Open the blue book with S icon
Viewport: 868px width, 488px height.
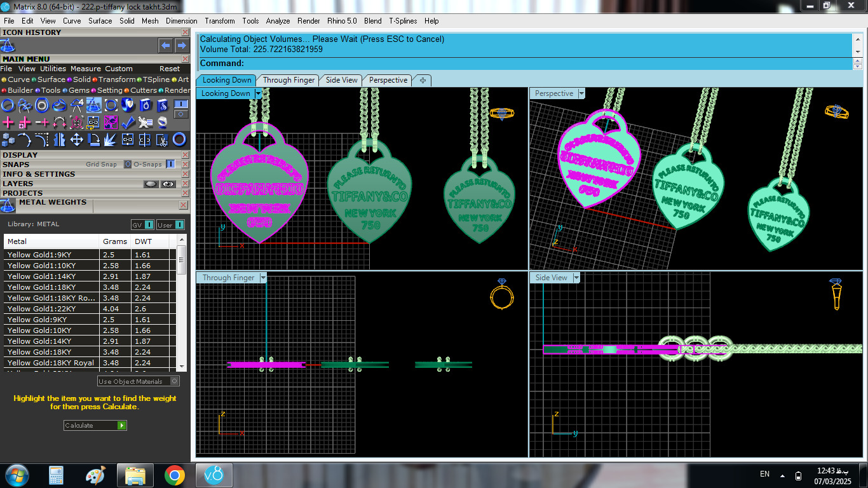162,105
